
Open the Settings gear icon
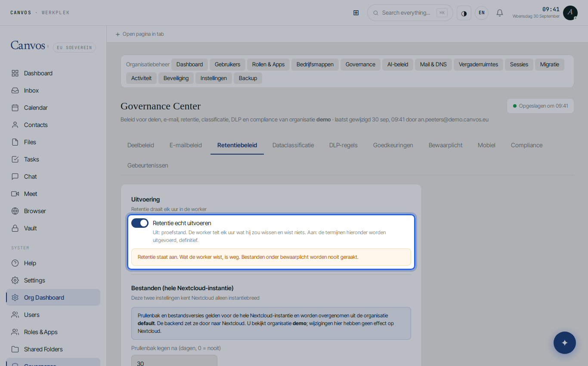point(15,280)
